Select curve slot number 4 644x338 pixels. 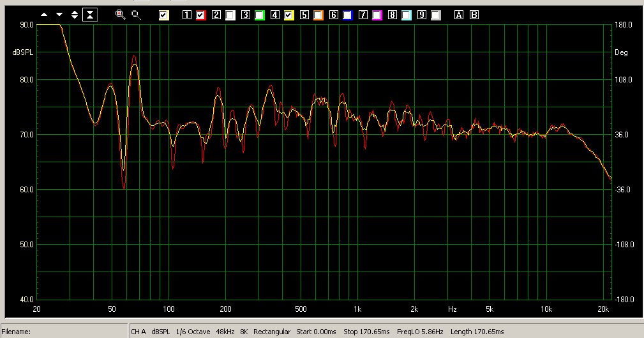275,15
